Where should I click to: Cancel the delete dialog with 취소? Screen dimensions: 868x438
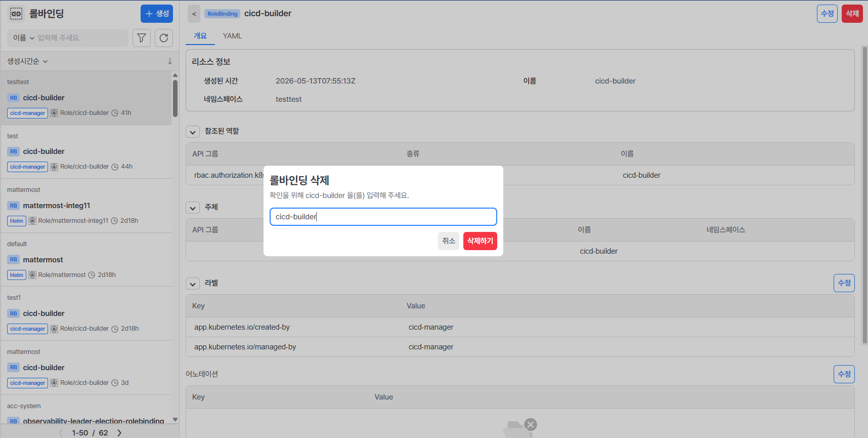click(x=449, y=241)
